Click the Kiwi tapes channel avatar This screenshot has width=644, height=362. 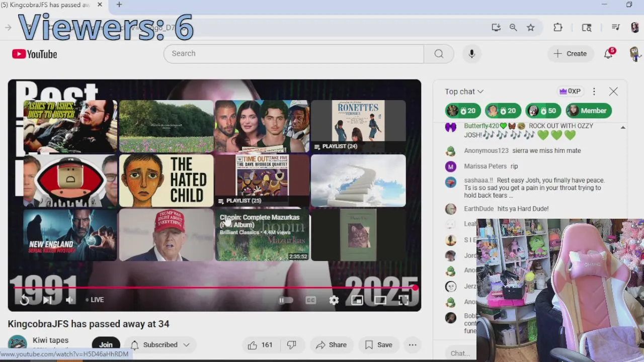[17, 344]
